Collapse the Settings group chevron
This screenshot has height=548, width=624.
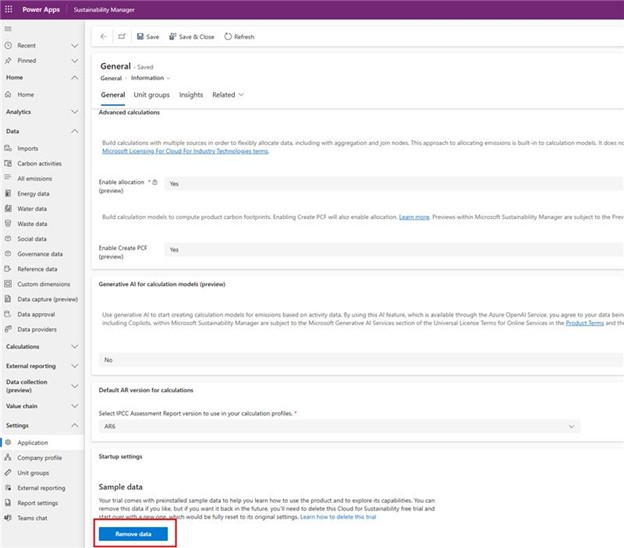coord(74,425)
